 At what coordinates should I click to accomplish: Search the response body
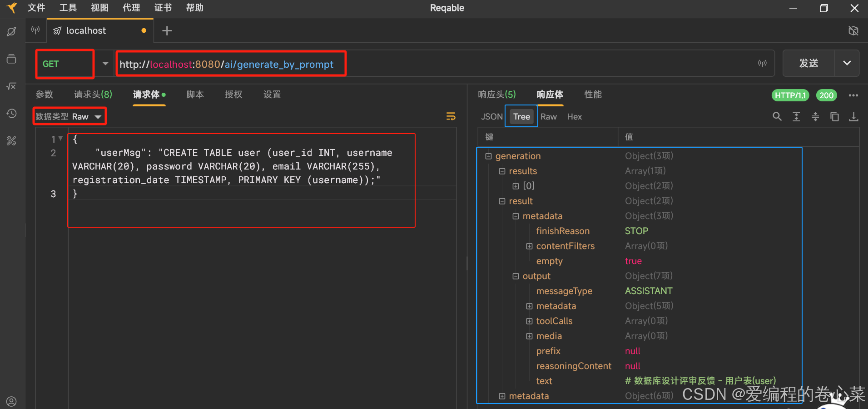777,117
